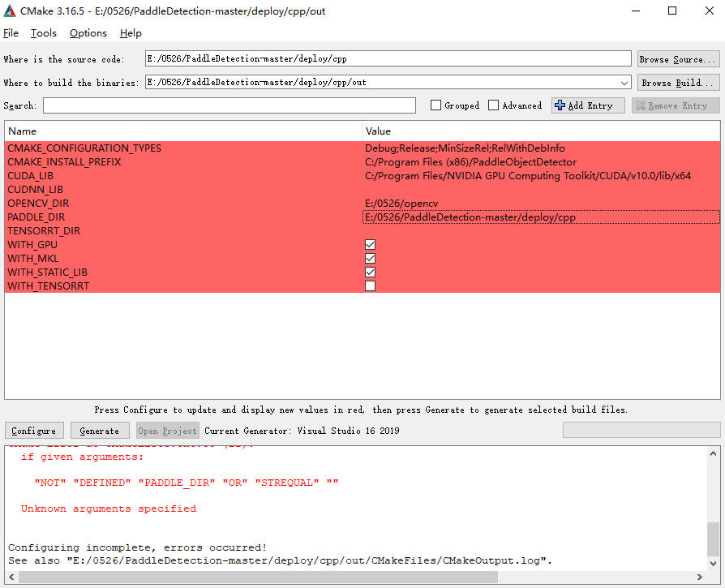This screenshot has width=725, height=588.
Task: Select the CUDNN_LIB entry name
Action: [x=35, y=190]
